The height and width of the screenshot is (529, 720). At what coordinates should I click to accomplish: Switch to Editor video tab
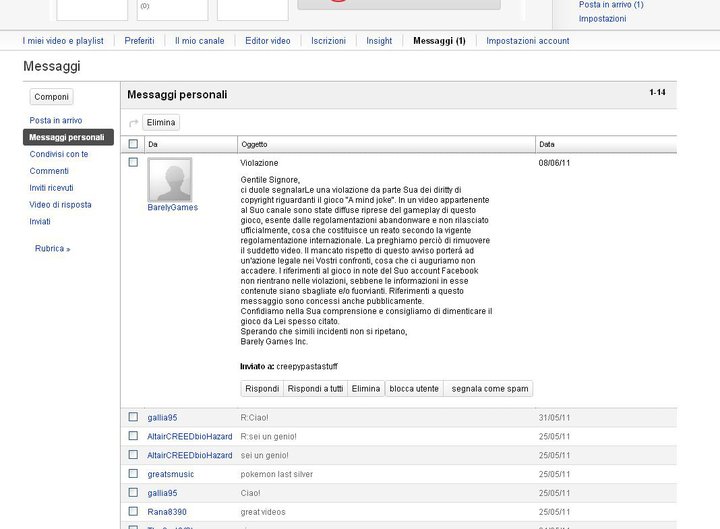(268, 41)
